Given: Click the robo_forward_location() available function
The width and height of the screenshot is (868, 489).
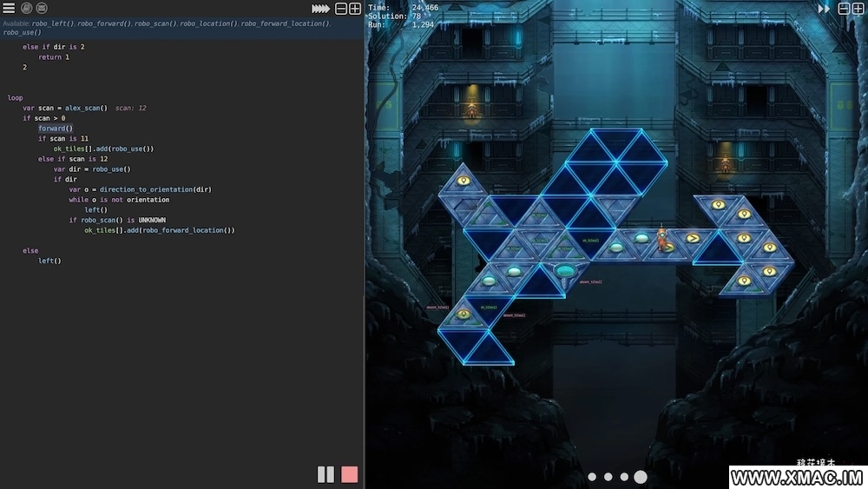Looking at the screenshot, I should (x=285, y=23).
